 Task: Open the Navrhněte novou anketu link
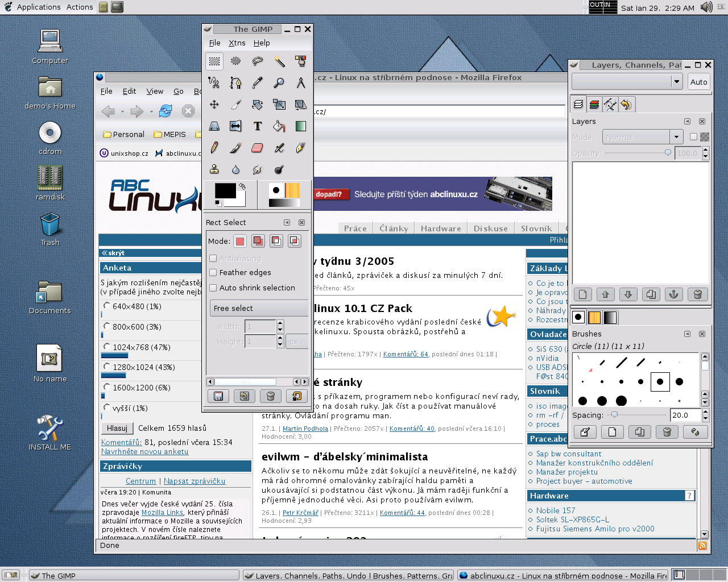(144, 452)
